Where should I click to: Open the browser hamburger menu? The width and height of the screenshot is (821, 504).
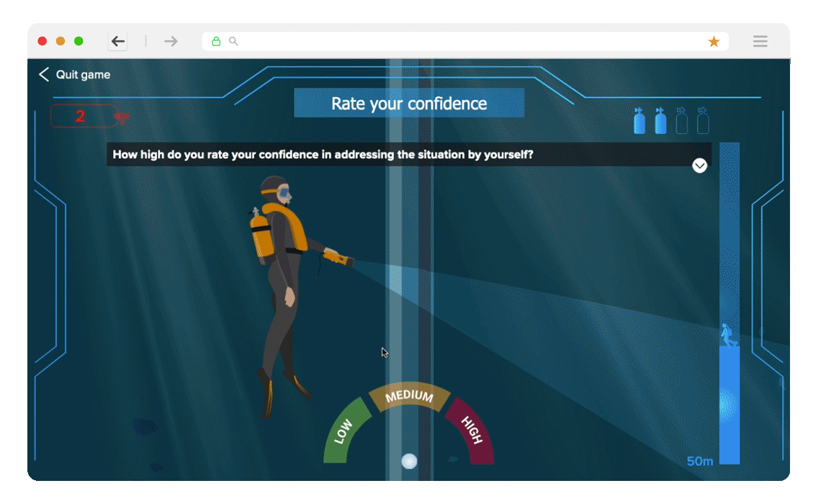760,42
